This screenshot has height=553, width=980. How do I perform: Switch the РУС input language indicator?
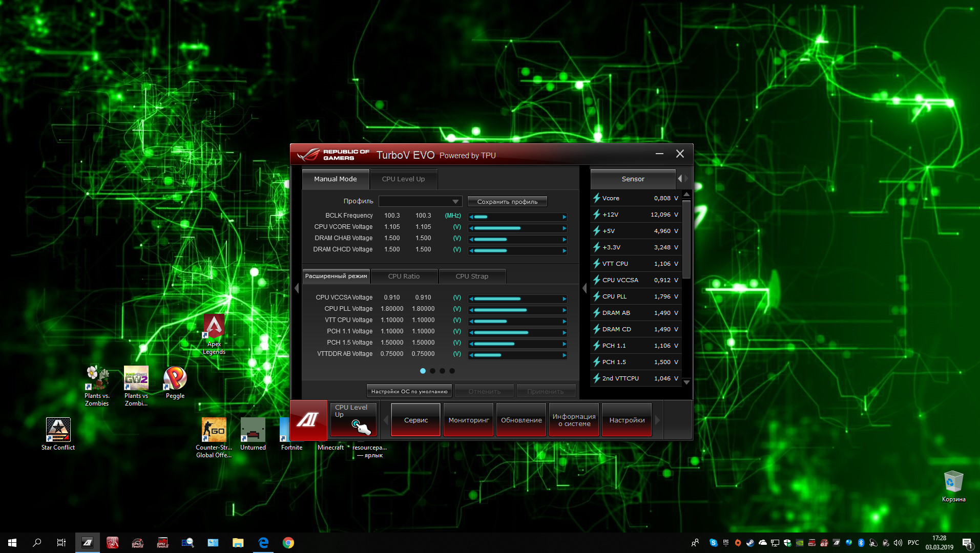[x=913, y=543]
